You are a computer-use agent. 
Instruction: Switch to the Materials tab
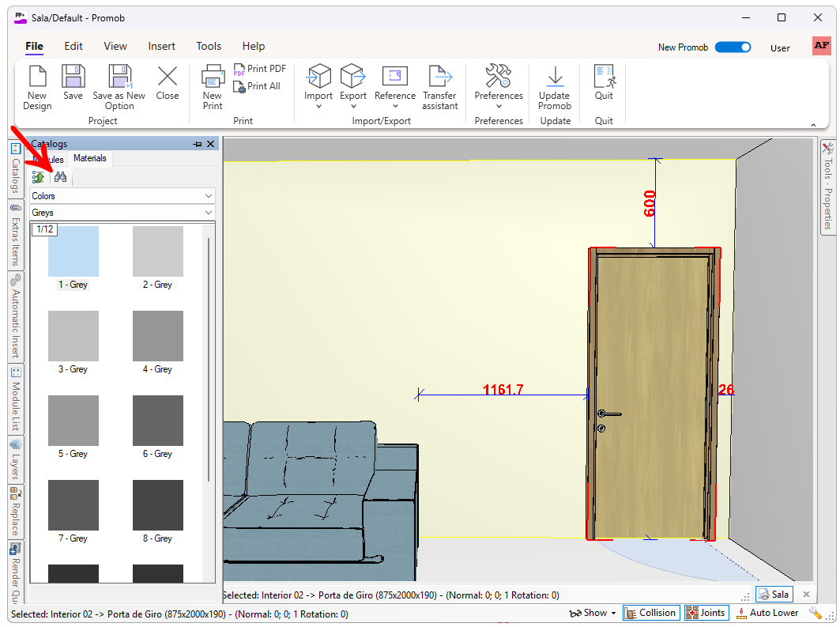[89, 158]
